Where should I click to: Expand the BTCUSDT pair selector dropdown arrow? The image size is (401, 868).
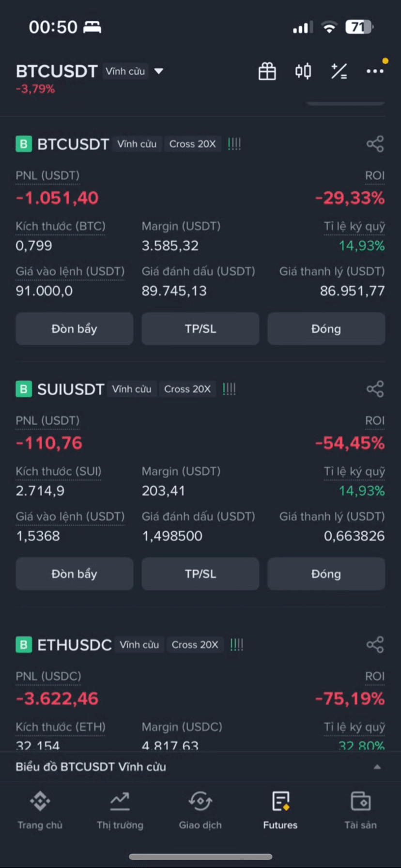[158, 71]
